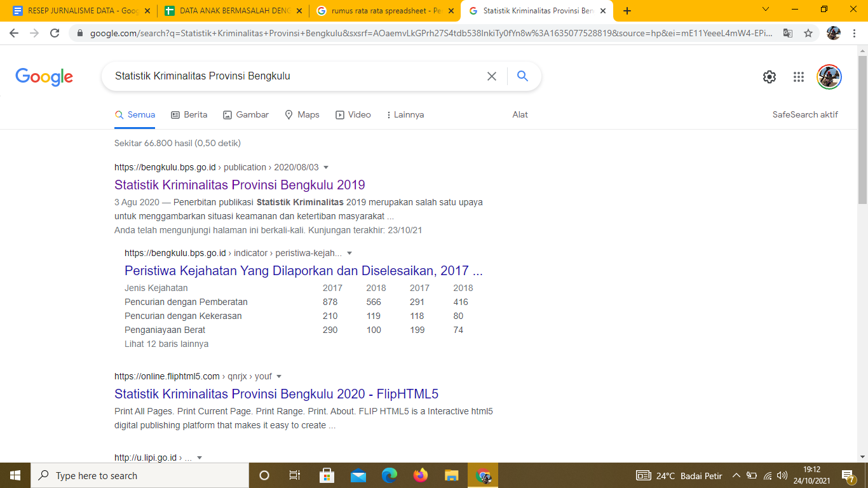Click Lihat 12 baris lainnya link
The image size is (868, 488).
click(166, 344)
